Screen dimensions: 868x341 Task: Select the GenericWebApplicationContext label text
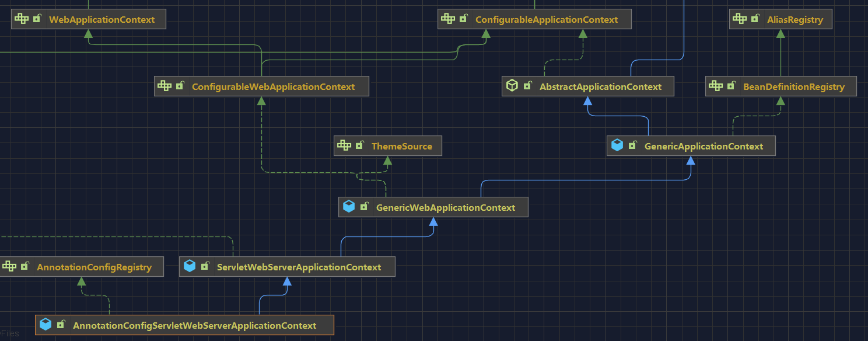tap(445, 207)
